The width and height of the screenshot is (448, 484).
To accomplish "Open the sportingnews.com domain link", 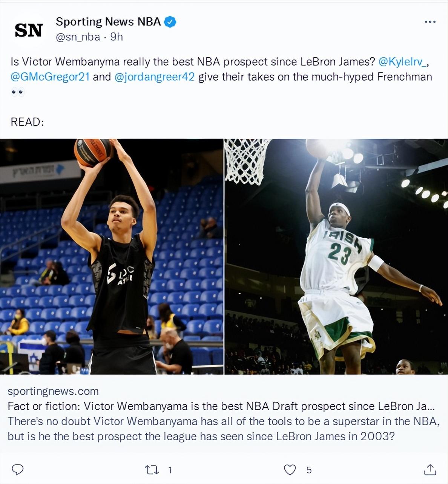I will pos(53,391).
